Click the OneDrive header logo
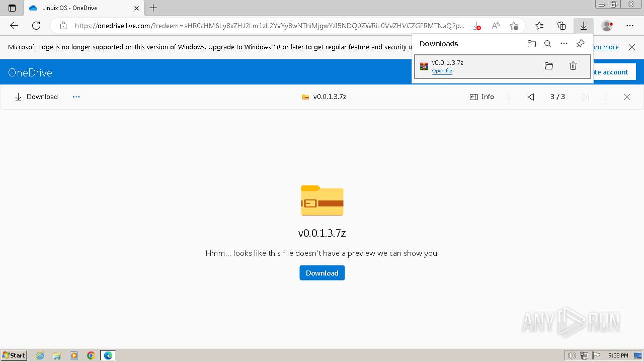Image resolution: width=644 pixels, height=362 pixels. (30, 72)
